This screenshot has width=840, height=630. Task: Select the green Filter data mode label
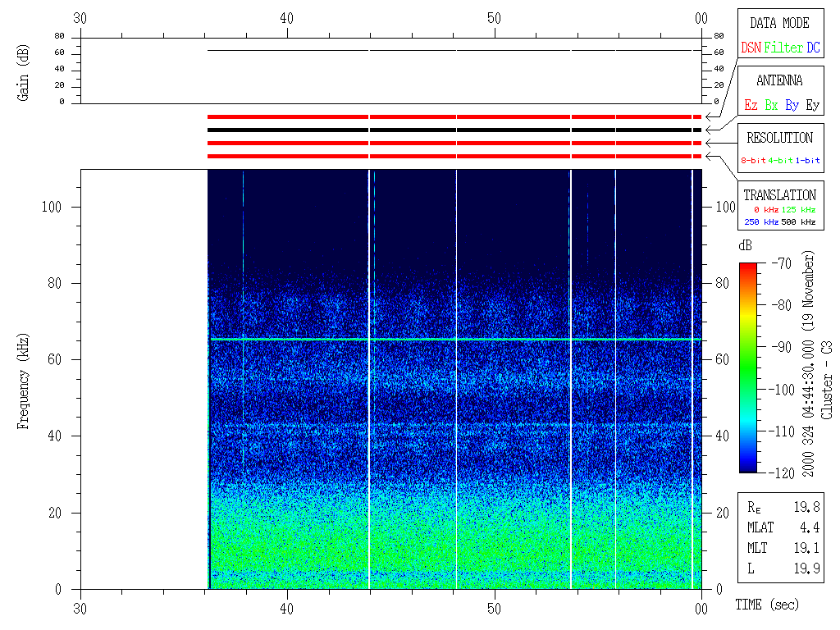[783, 48]
